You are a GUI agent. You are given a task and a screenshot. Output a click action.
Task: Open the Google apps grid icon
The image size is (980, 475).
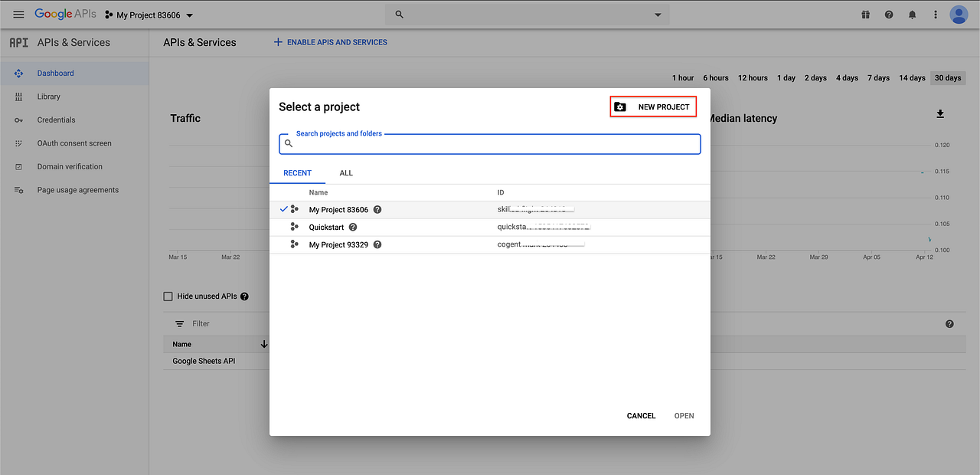(x=865, y=14)
